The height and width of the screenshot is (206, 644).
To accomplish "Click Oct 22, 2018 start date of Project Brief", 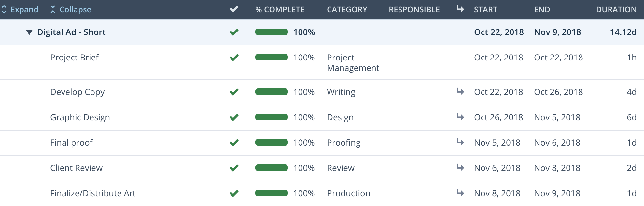I will (498, 58).
